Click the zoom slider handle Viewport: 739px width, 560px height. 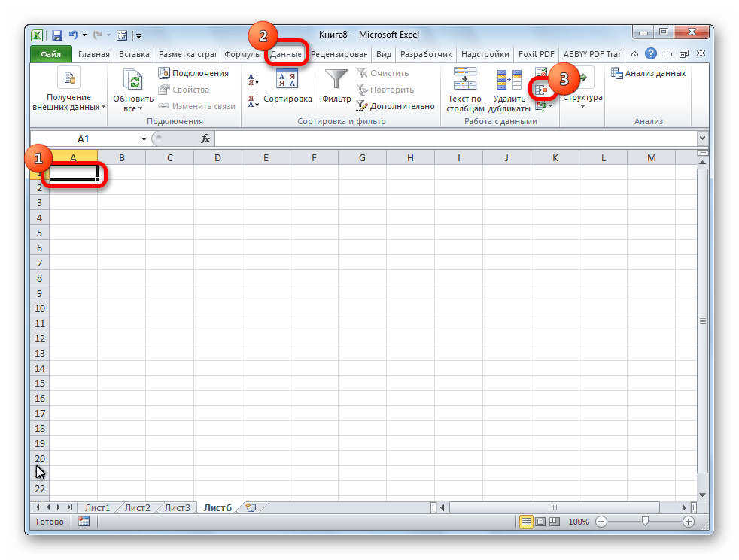[645, 521]
